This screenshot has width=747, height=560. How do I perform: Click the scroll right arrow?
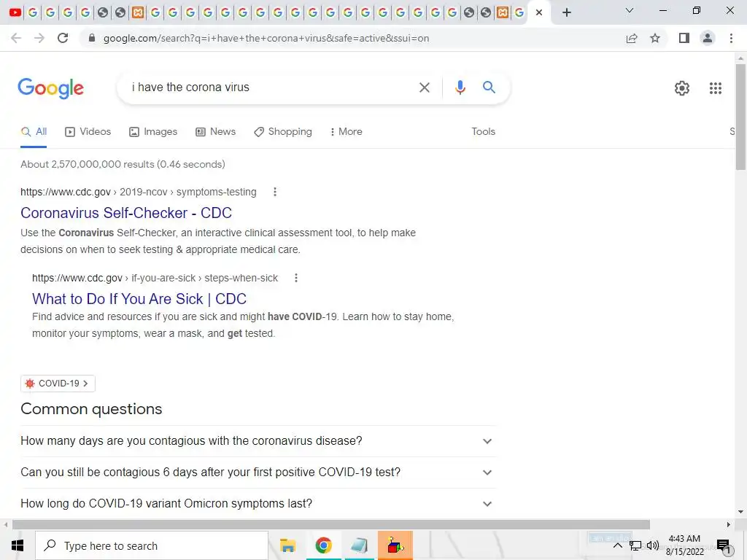[729, 524]
